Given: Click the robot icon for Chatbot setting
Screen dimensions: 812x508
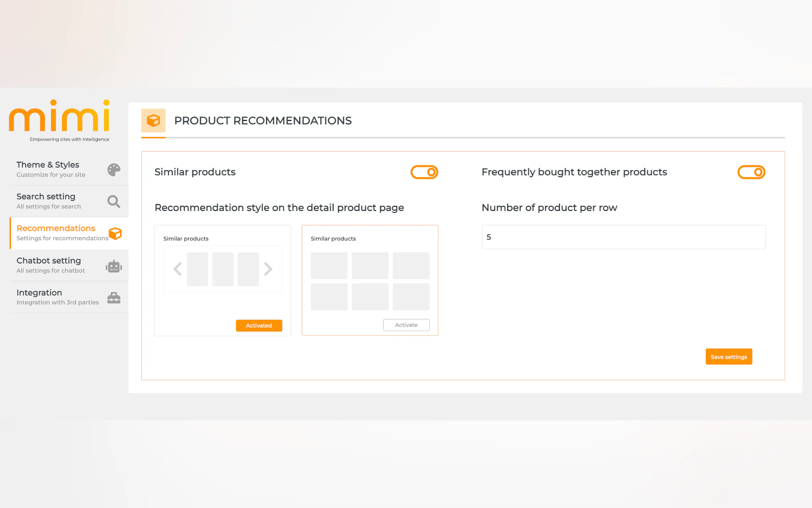Looking at the screenshot, I should (x=114, y=266).
